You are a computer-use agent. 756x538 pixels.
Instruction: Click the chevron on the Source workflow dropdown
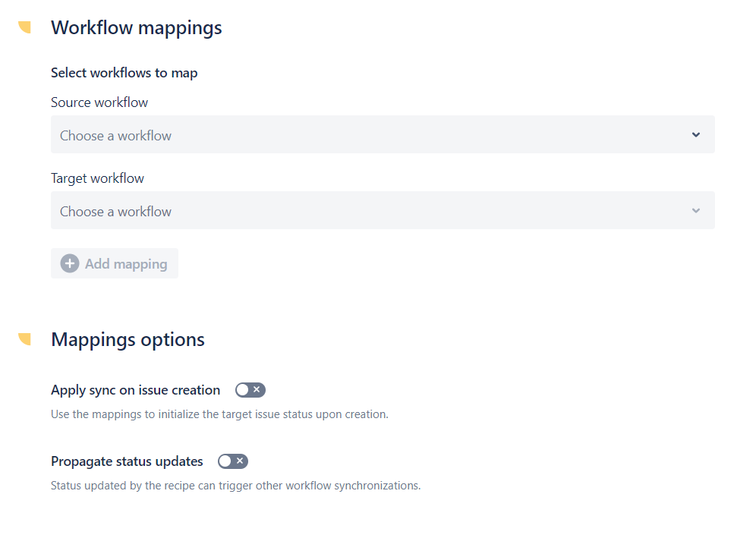click(695, 134)
